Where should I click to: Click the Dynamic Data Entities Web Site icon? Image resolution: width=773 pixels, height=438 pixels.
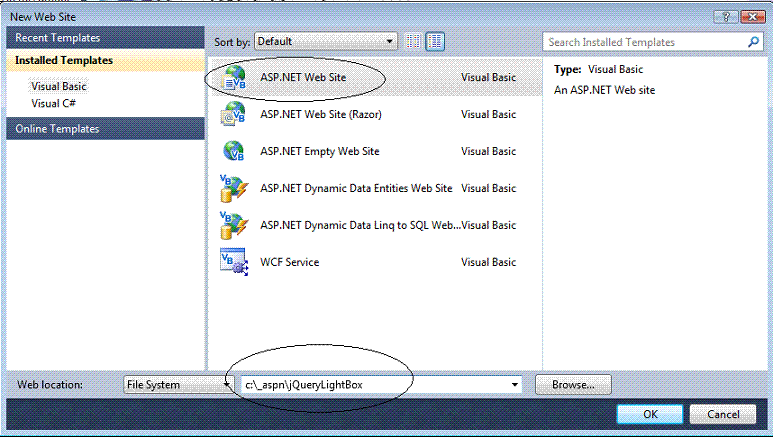[234, 188]
